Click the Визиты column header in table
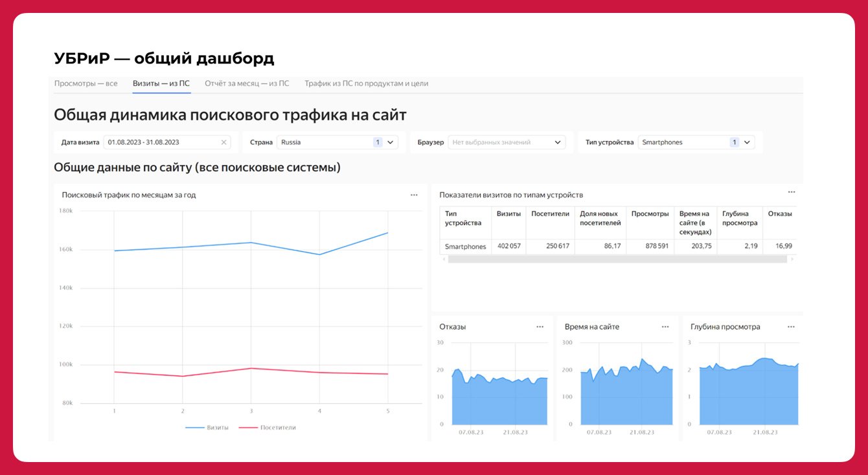 coord(508,223)
